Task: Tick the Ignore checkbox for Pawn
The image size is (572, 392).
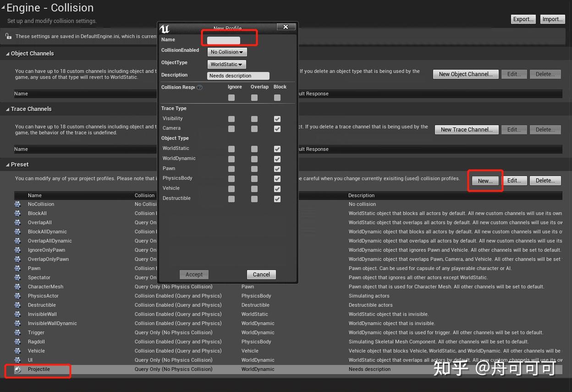Action: coord(231,169)
